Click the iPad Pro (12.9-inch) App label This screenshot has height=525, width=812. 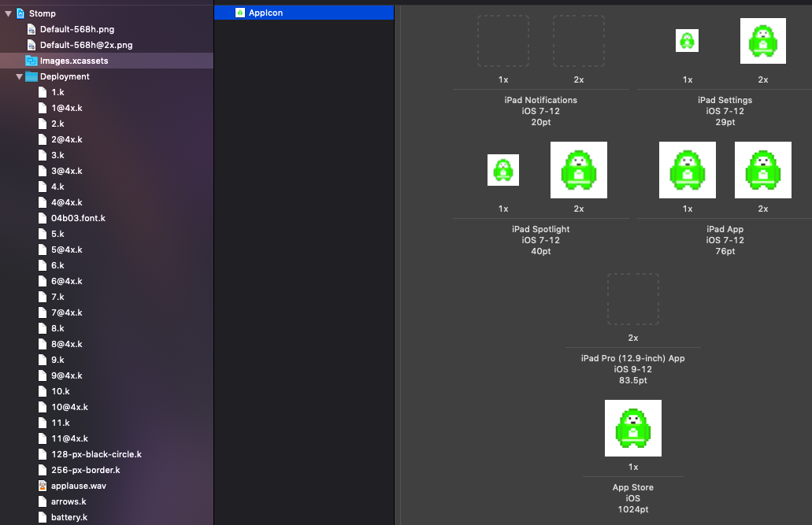pos(632,358)
